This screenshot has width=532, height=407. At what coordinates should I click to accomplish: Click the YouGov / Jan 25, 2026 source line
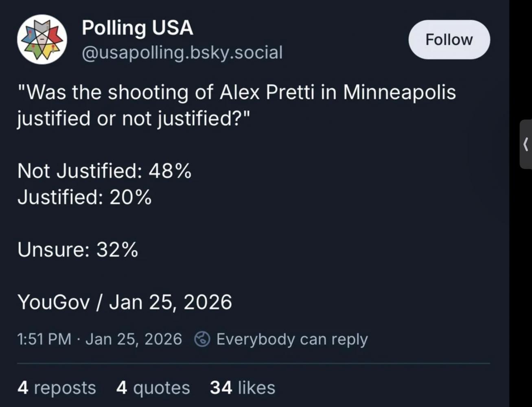pos(125,302)
